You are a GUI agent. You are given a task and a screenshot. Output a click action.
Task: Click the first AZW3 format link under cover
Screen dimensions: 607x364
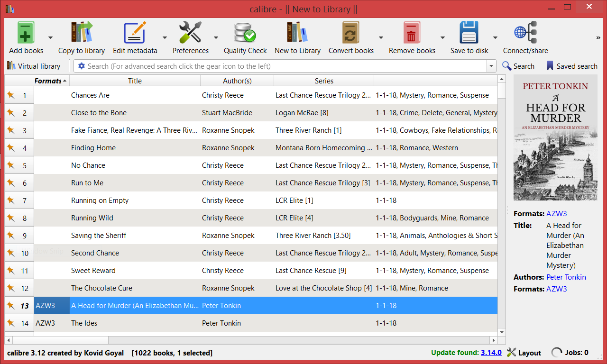(557, 214)
